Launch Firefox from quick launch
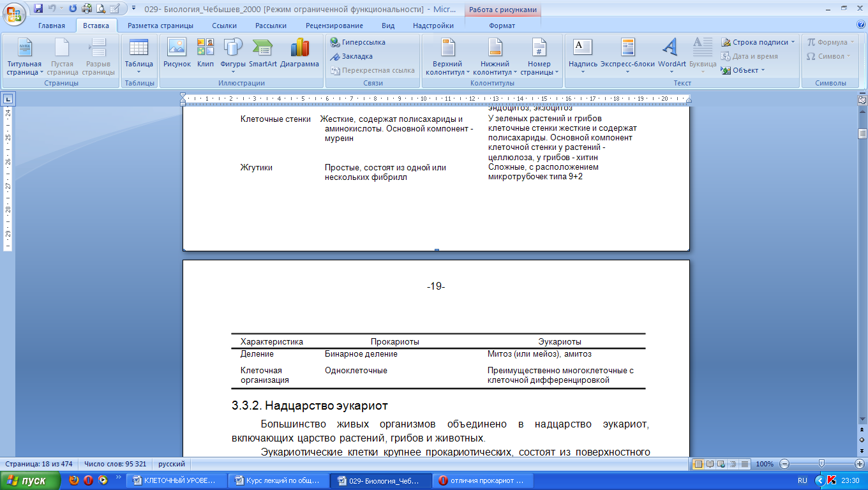 point(75,480)
